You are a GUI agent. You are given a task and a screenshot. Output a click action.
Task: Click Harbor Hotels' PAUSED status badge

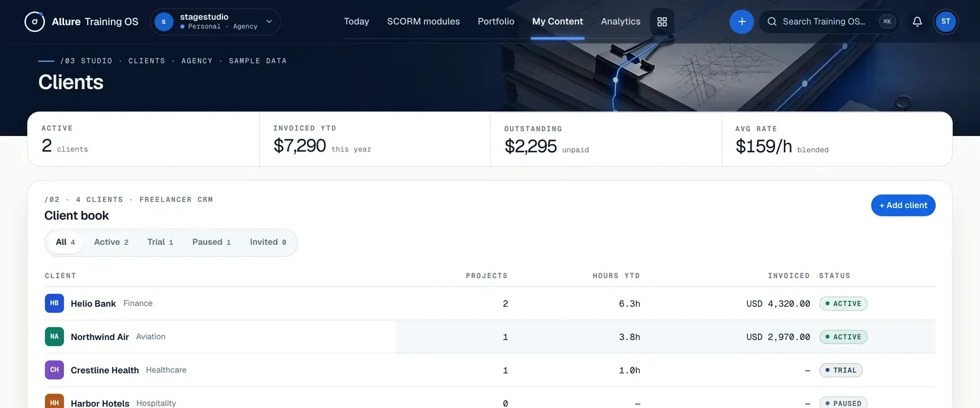tap(843, 403)
